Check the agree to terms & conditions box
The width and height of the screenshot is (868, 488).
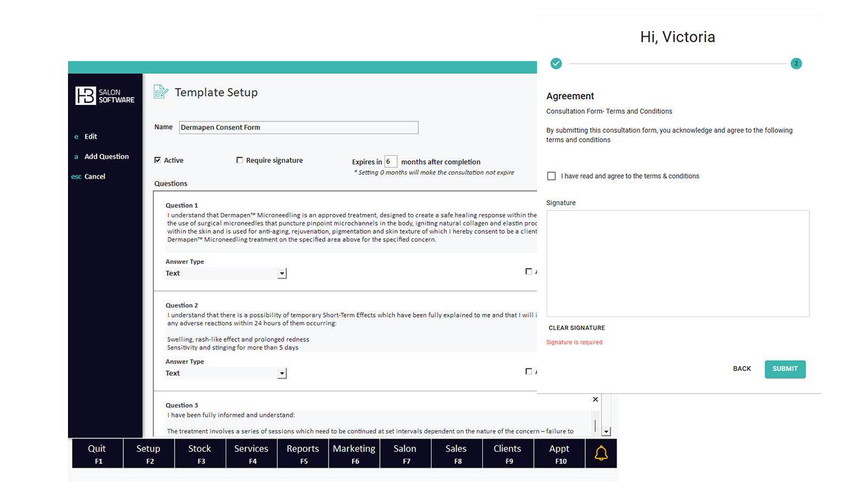551,176
